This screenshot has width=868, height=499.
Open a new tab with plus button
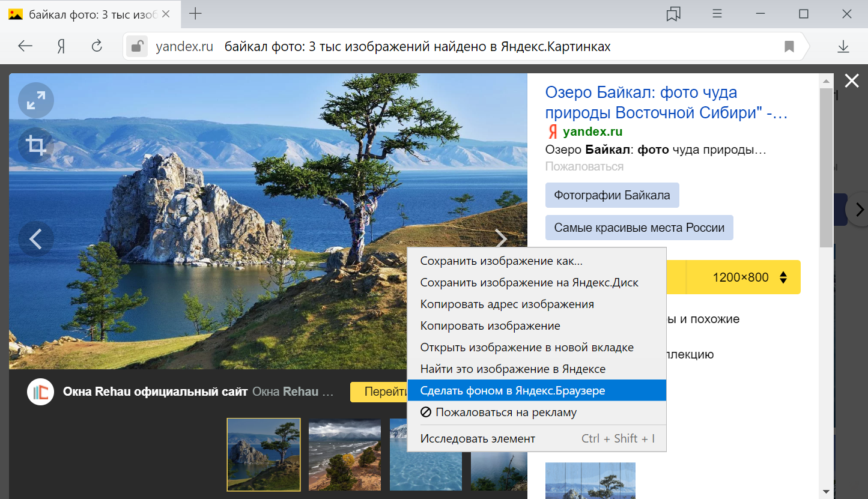(195, 14)
